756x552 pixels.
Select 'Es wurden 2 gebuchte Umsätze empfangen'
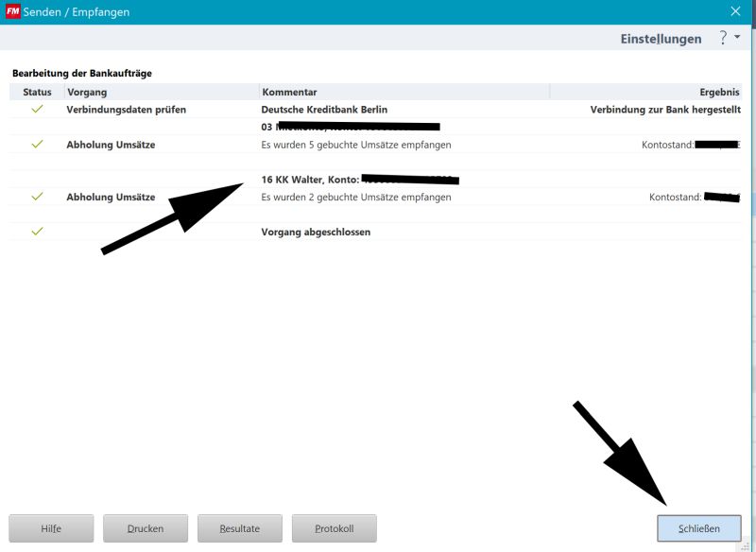click(356, 198)
